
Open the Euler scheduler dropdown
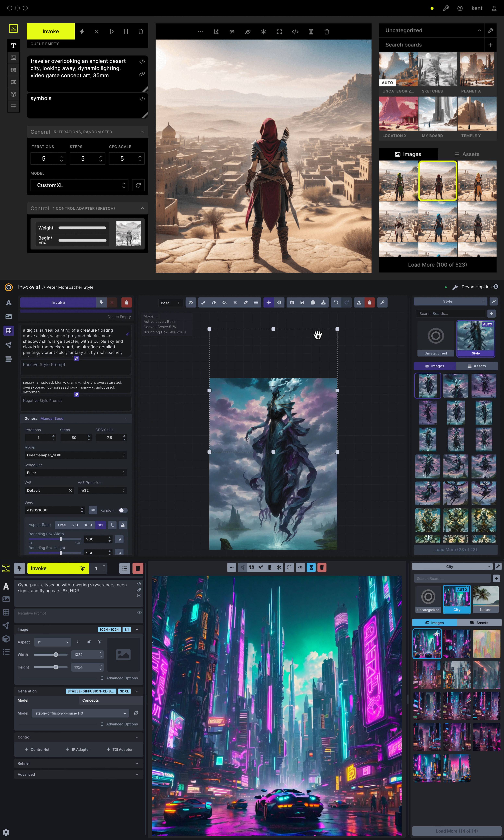(76, 473)
